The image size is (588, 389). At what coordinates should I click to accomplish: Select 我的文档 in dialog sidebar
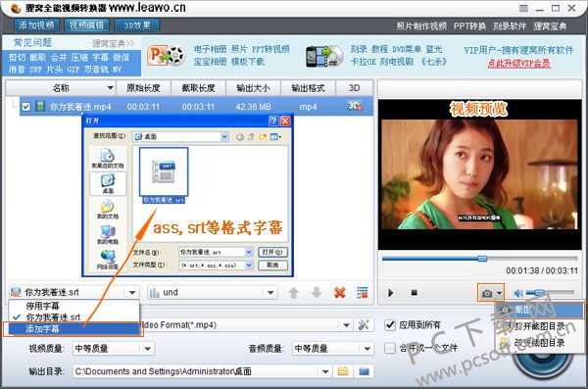[x=108, y=209]
